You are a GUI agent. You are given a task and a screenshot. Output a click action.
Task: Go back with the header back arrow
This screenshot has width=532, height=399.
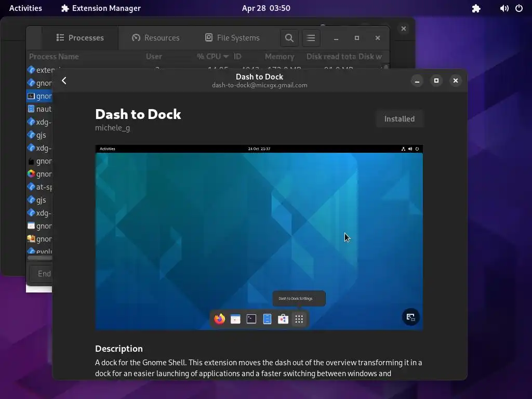coord(64,81)
